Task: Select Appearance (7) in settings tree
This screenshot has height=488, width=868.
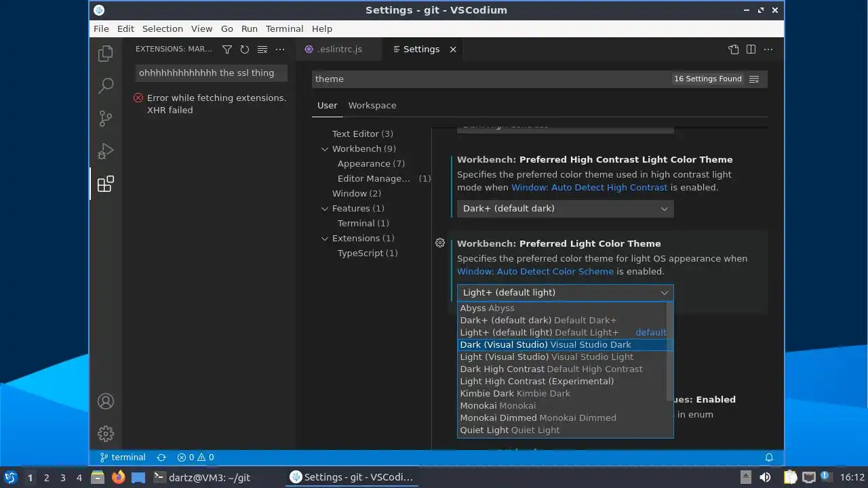Action: (371, 164)
